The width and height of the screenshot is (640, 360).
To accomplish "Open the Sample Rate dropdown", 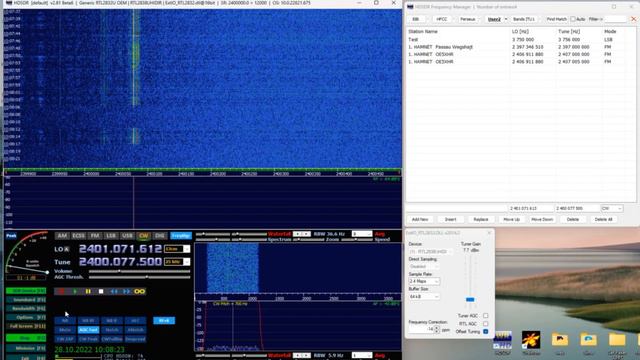I will (424, 281).
